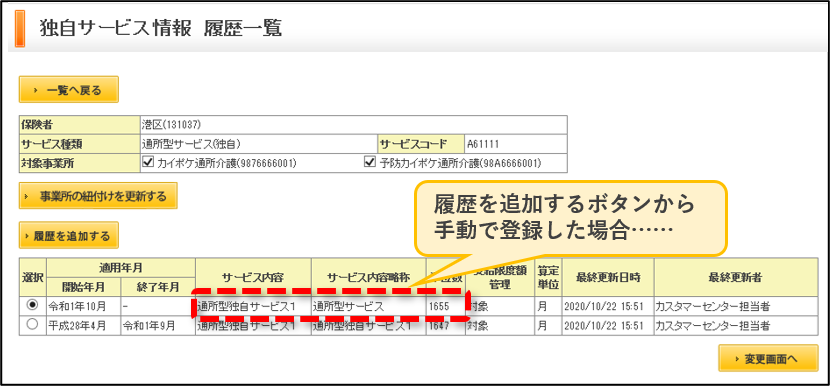Click the サービス内容 column header
This screenshot has height=386, width=830.
click(254, 277)
